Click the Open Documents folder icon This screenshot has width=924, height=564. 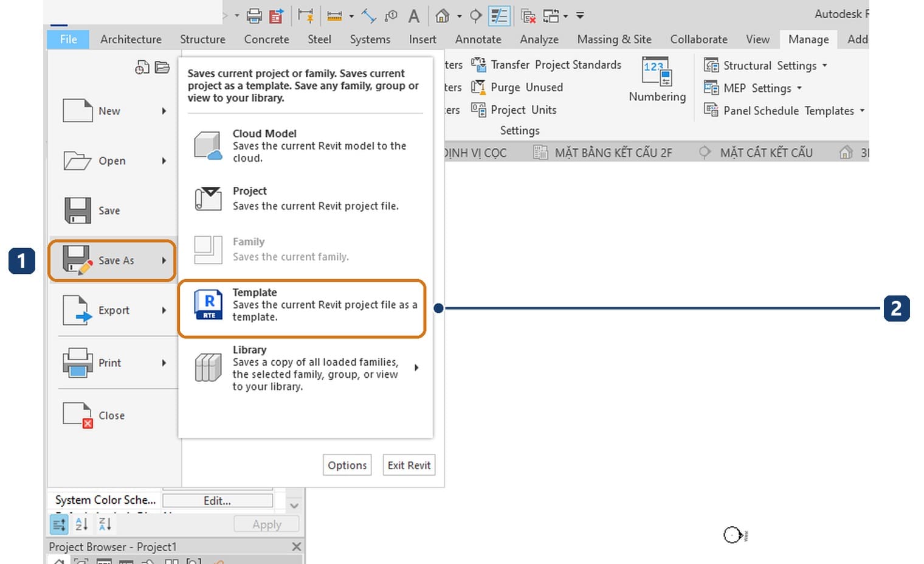pyautogui.click(x=162, y=68)
